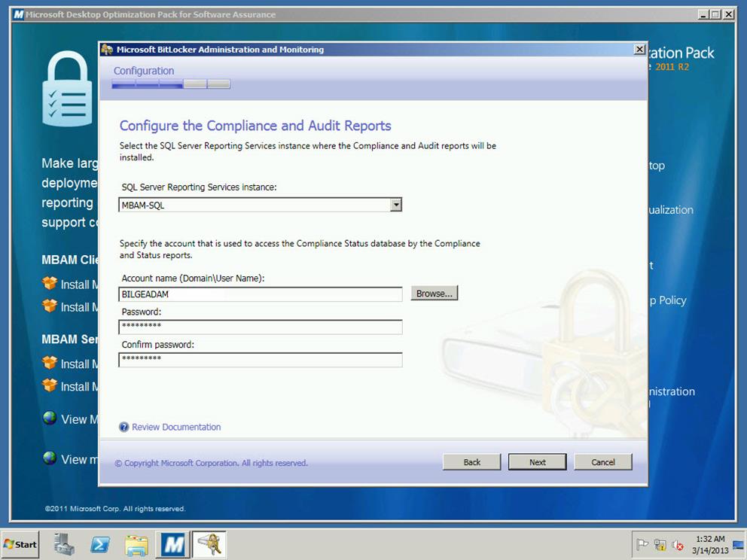Click the 'Configure the Compliance and Audit Reports' heading
747x560 pixels.
tap(255, 126)
